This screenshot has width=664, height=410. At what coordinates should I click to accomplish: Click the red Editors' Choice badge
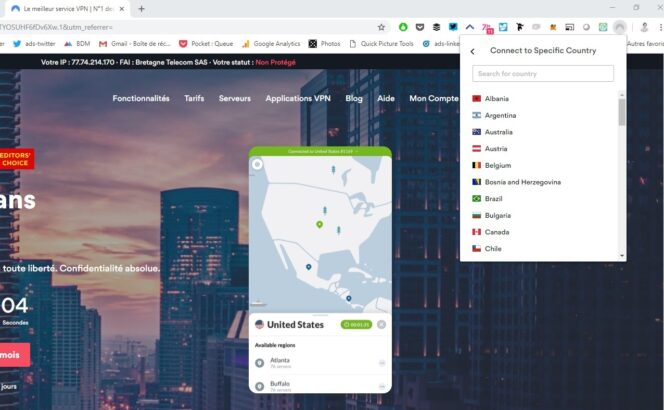[16, 159]
